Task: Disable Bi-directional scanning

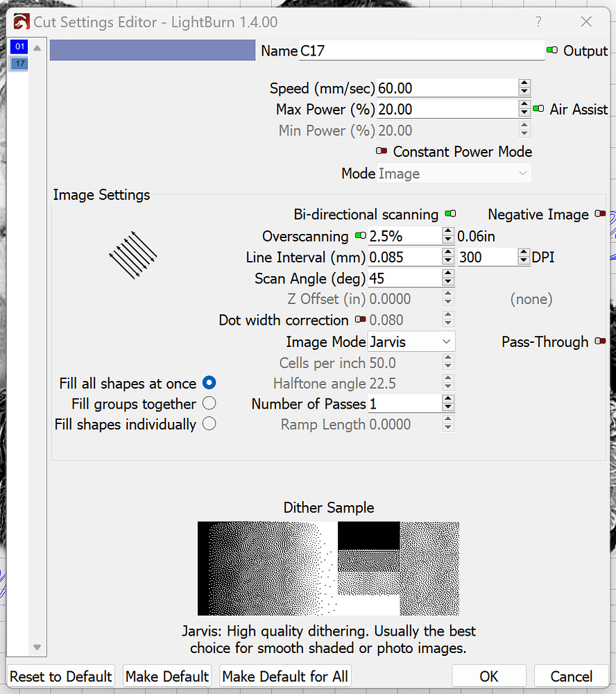Action: [450, 214]
